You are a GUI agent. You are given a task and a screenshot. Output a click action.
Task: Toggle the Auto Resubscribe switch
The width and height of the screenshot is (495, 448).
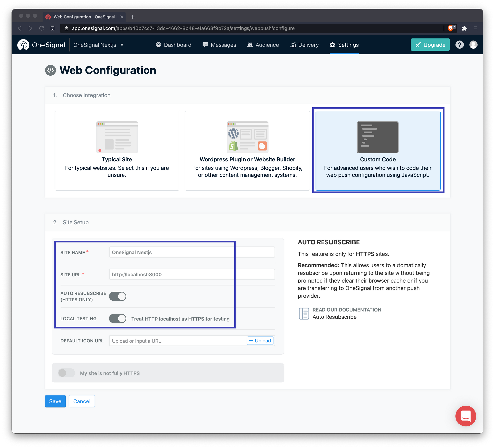[x=118, y=296]
